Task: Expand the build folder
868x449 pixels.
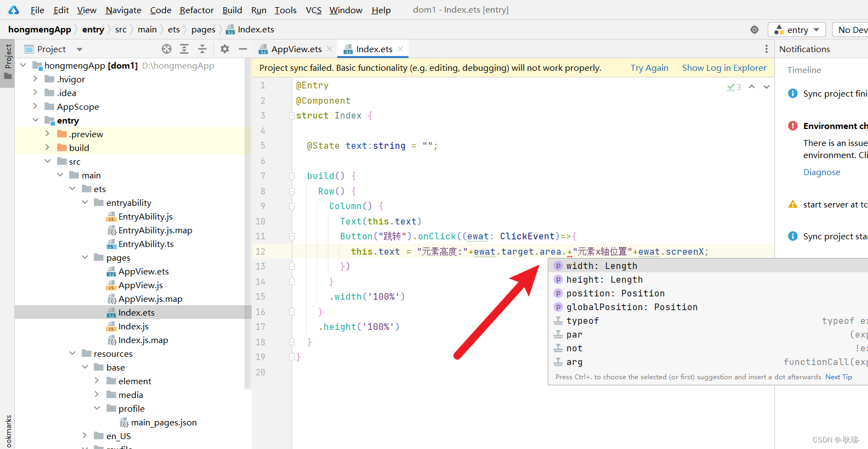Action: 47,148
